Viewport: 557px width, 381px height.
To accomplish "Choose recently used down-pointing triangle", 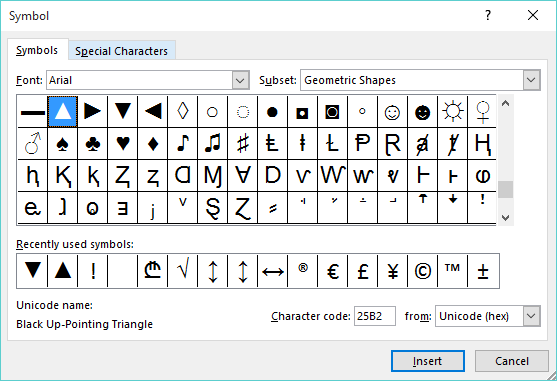I will point(32,271).
